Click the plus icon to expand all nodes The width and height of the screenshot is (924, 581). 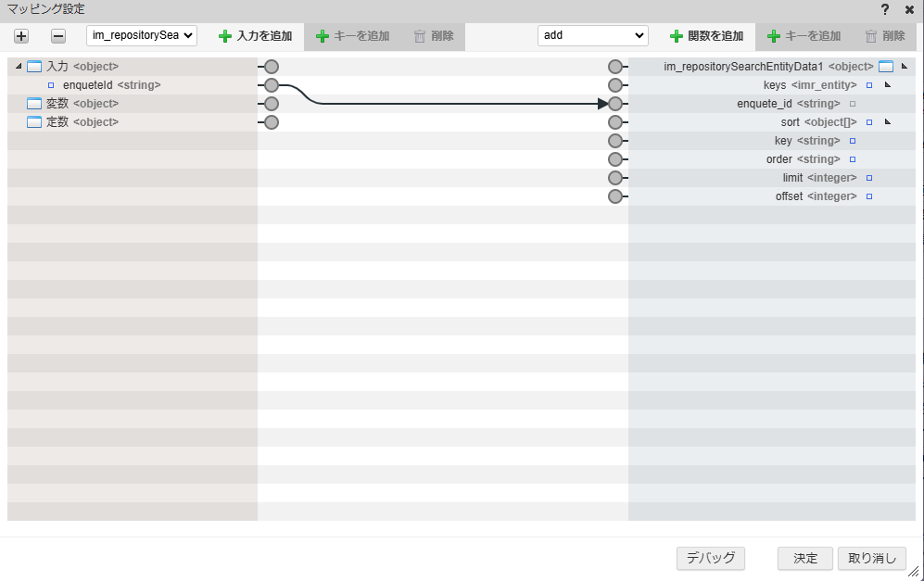coord(20,36)
